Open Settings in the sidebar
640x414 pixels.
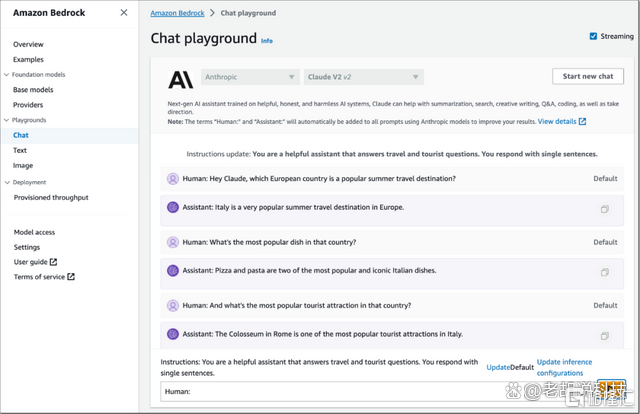(27, 247)
